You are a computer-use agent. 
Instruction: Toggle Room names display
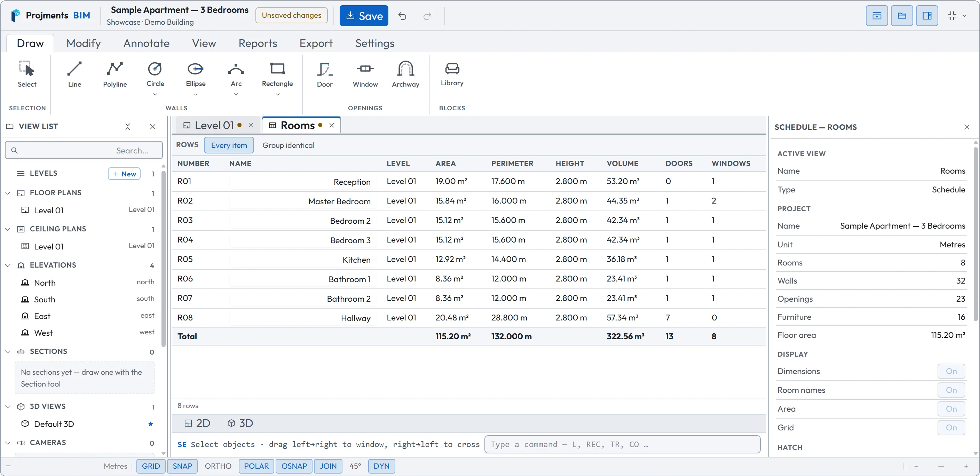(951, 390)
